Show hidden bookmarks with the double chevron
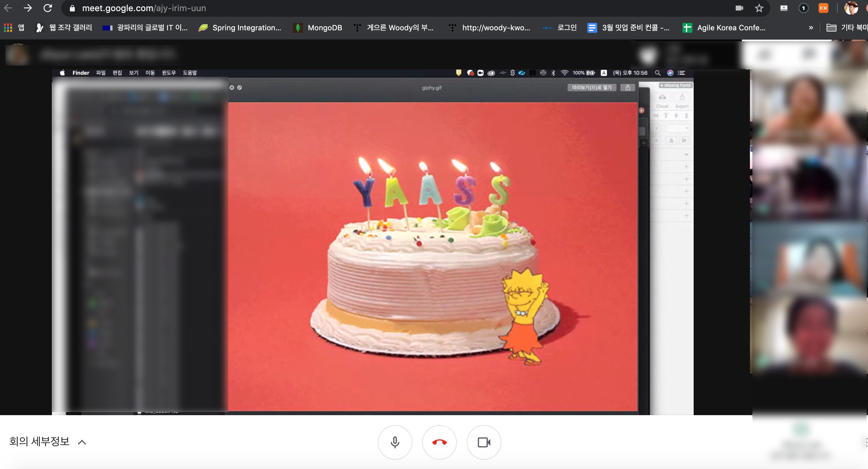 [x=811, y=28]
